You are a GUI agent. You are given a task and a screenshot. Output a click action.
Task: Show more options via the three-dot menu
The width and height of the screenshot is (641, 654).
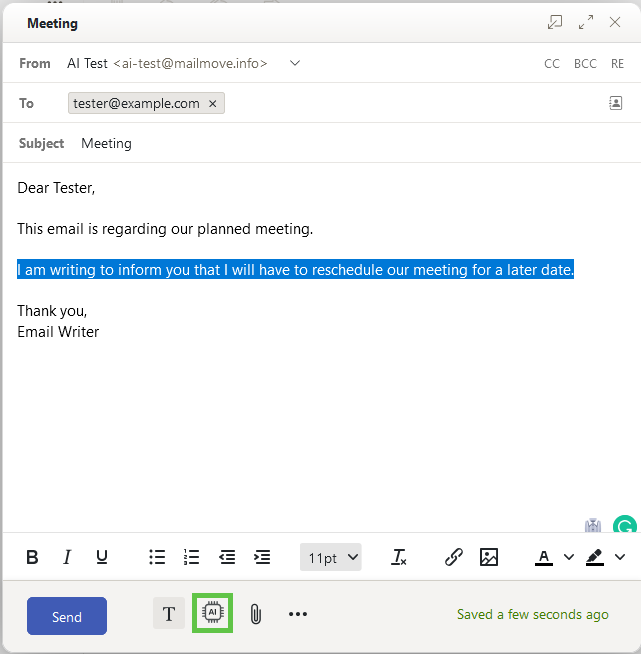point(298,614)
